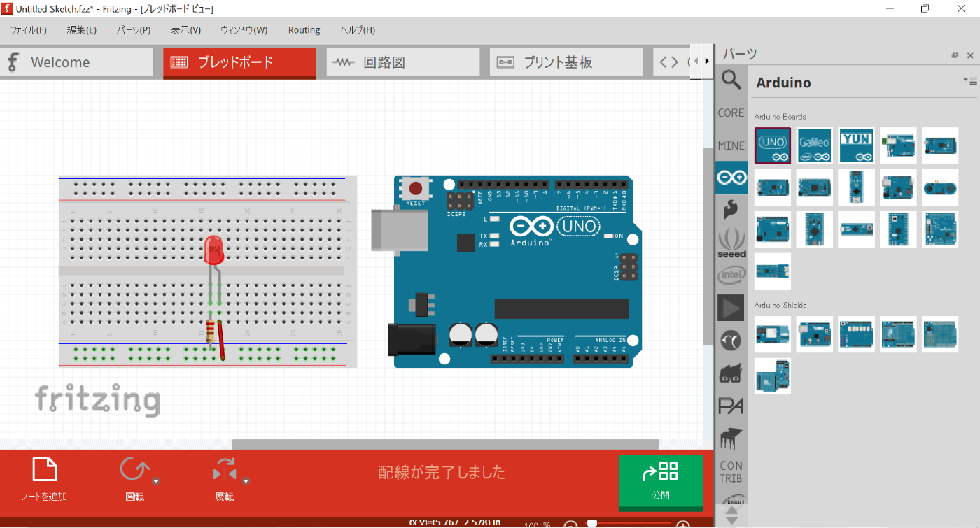
Task: Click the zoom-in plus icon
Action: pos(682,525)
